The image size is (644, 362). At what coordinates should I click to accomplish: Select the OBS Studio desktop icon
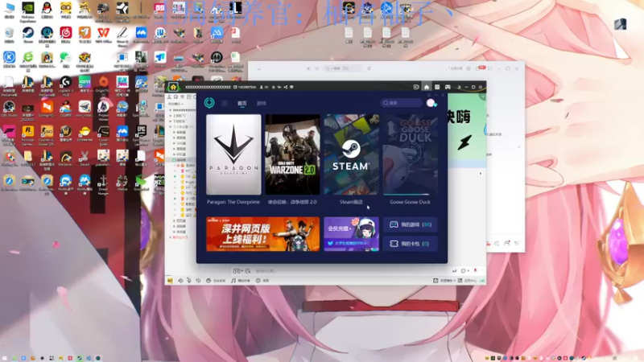point(9,109)
